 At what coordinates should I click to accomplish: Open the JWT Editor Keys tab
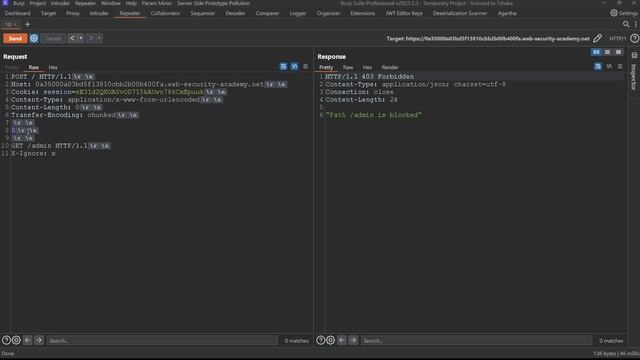[404, 13]
